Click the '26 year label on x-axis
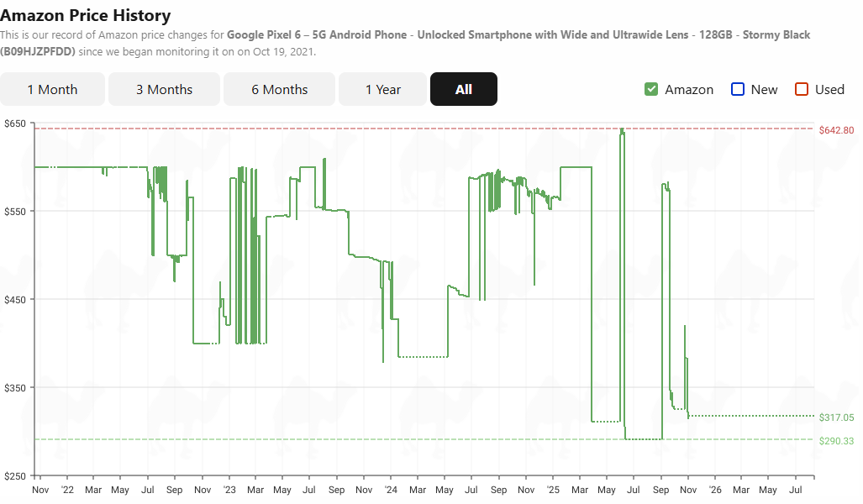863x504 pixels. pos(714,490)
